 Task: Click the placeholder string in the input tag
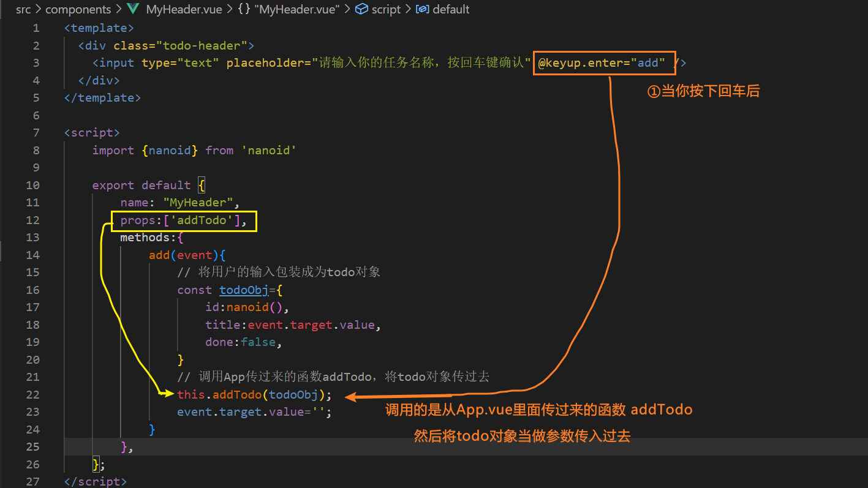421,63
